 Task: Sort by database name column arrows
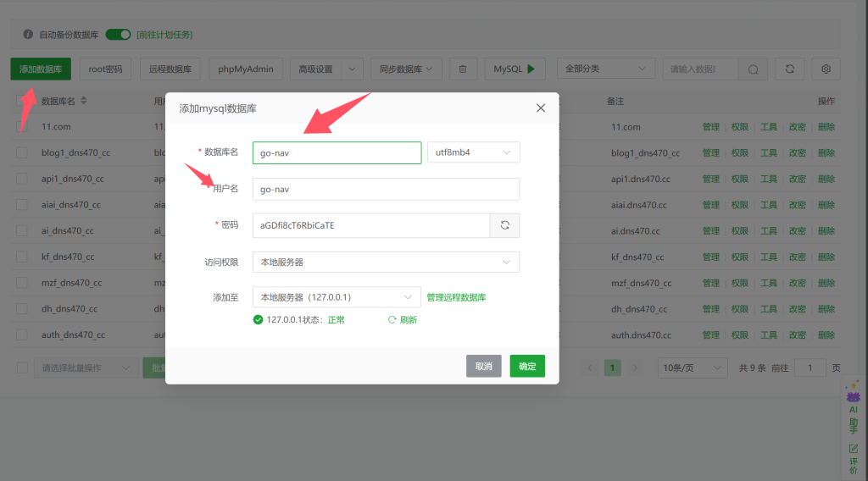coord(84,101)
